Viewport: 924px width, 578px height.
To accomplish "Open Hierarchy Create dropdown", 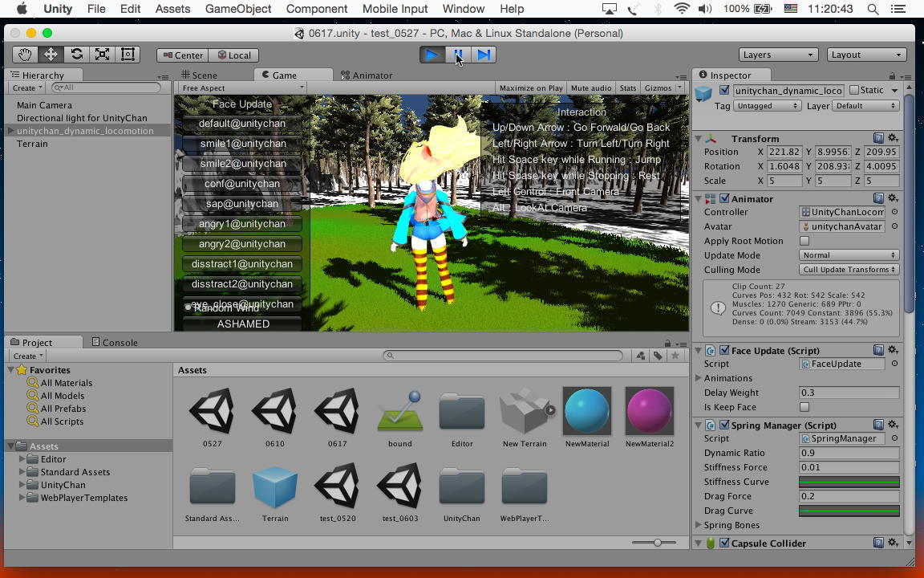I will [28, 88].
